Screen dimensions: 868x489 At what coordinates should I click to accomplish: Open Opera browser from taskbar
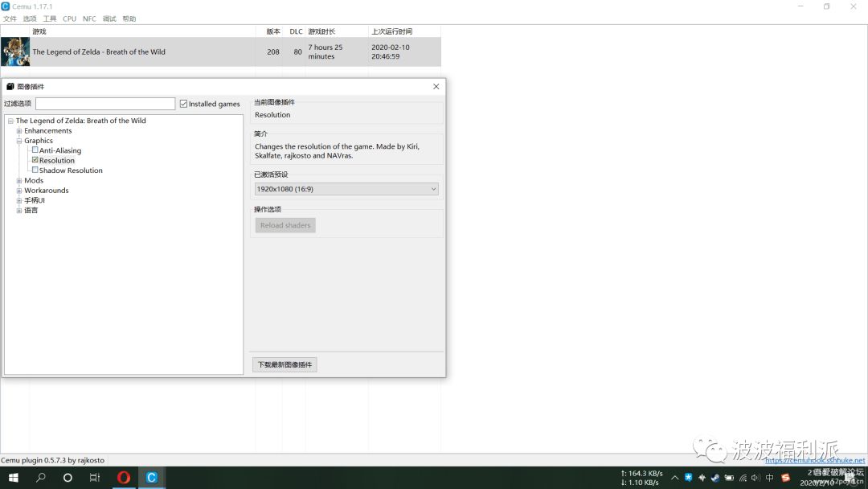point(124,478)
